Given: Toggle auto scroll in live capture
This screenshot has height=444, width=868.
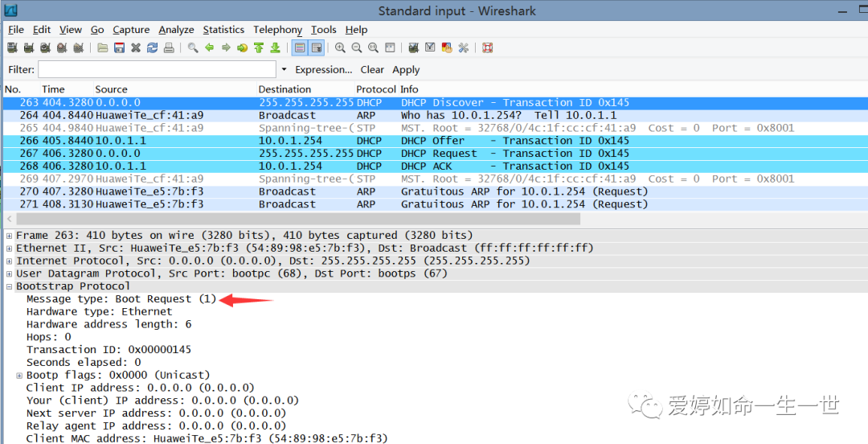Looking at the screenshot, I should (317, 48).
